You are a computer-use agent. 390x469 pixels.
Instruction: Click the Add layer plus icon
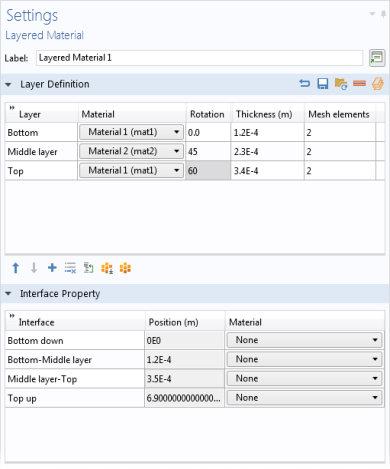52,268
